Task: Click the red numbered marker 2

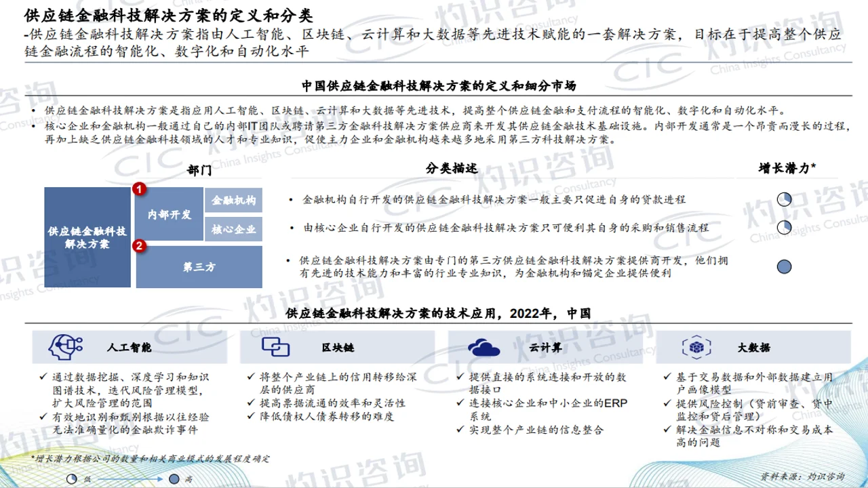Action: (x=139, y=247)
